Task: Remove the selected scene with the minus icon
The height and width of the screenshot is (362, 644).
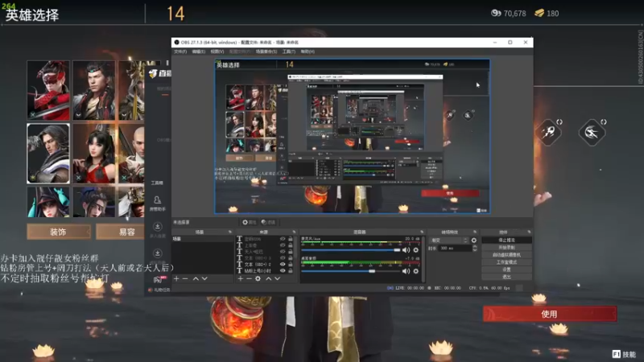Action: click(185, 278)
